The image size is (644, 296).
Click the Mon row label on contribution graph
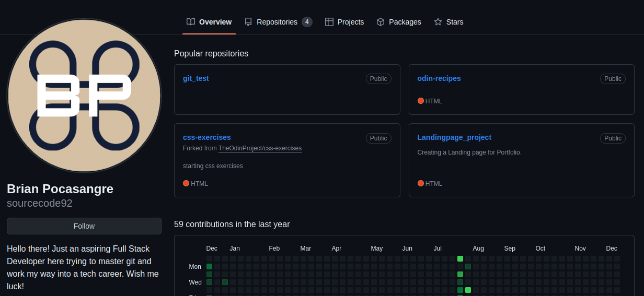195,267
